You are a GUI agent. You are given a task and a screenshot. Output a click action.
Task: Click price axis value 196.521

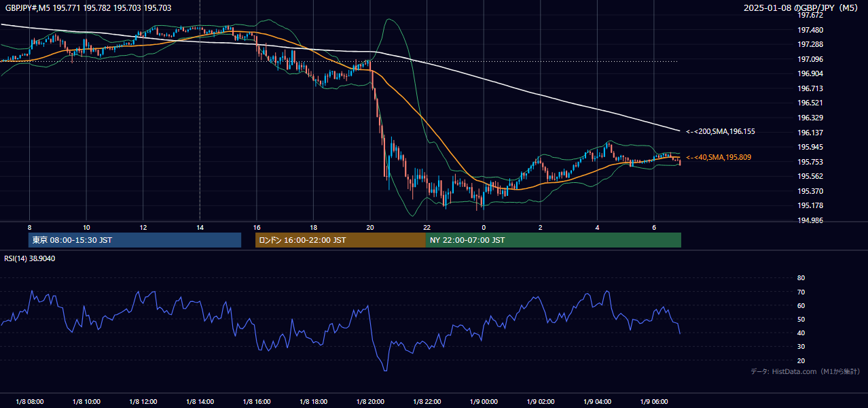click(x=810, y=103)
